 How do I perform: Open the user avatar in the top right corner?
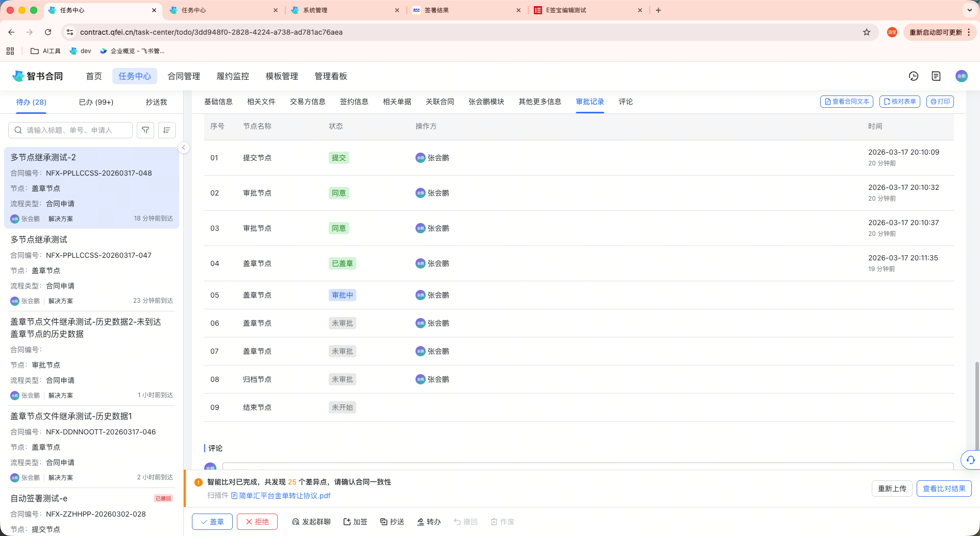tap(962, 76)
